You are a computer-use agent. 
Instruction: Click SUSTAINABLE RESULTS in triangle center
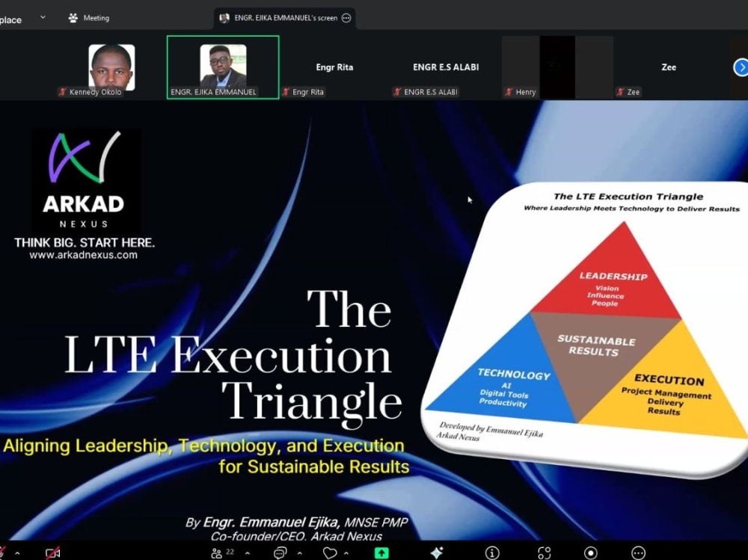coord(595,346)
